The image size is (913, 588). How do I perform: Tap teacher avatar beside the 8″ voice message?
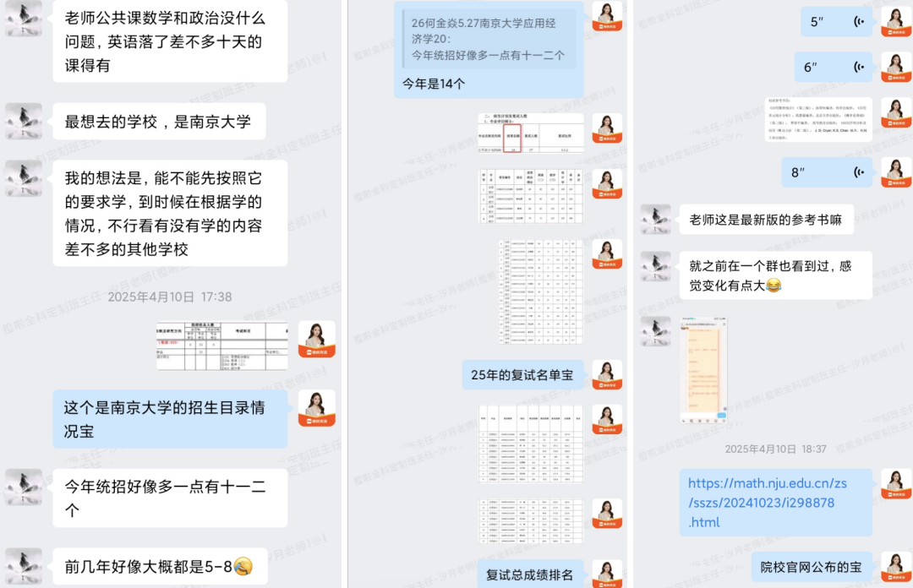point(895,171)
